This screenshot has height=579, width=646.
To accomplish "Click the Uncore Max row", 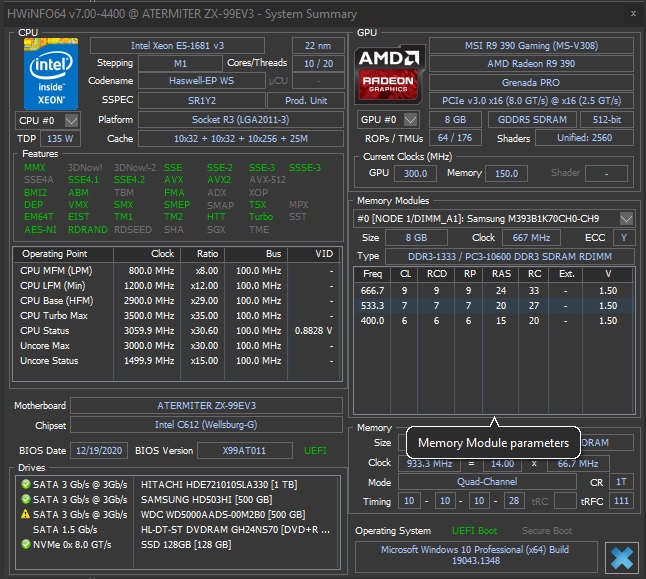I will click(177, 345).
